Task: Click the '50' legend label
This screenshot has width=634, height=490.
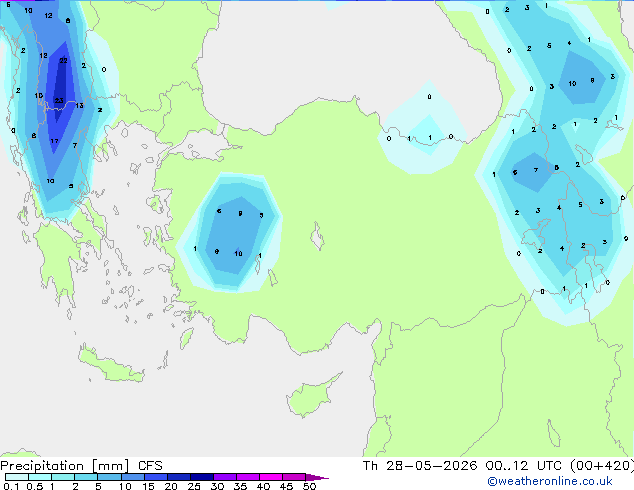Action: click(309, 486)
